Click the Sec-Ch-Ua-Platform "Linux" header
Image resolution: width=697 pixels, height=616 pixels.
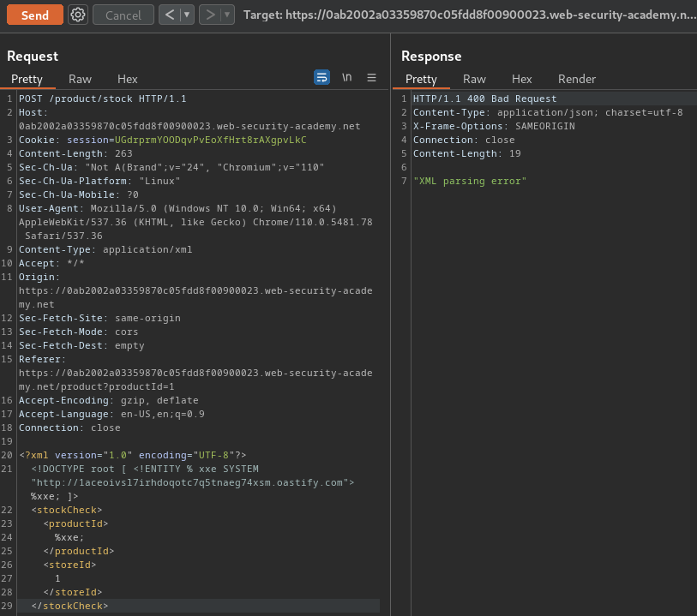coord(99,182)
